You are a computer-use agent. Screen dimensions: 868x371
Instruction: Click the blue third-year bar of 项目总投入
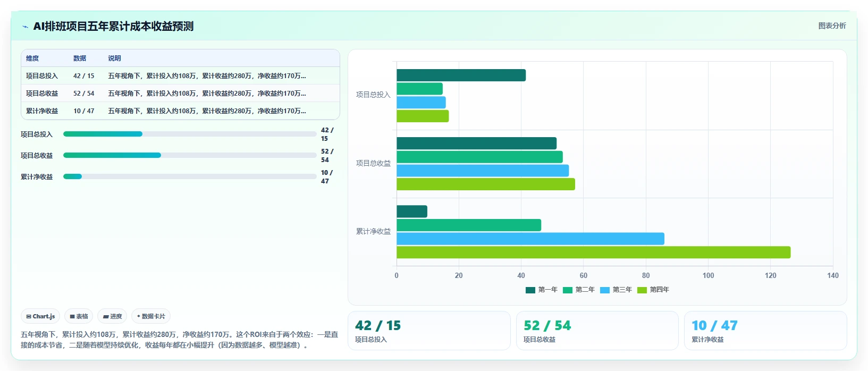click(421, 103)
